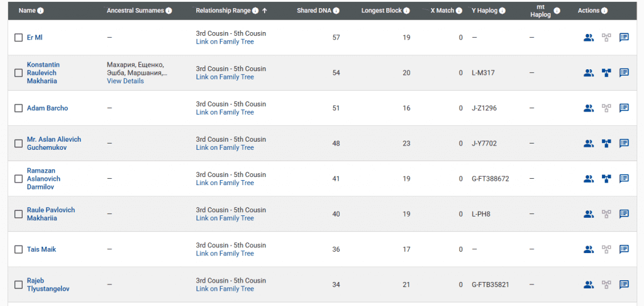Open Adam Barcho's profile link

coord(47,108)
